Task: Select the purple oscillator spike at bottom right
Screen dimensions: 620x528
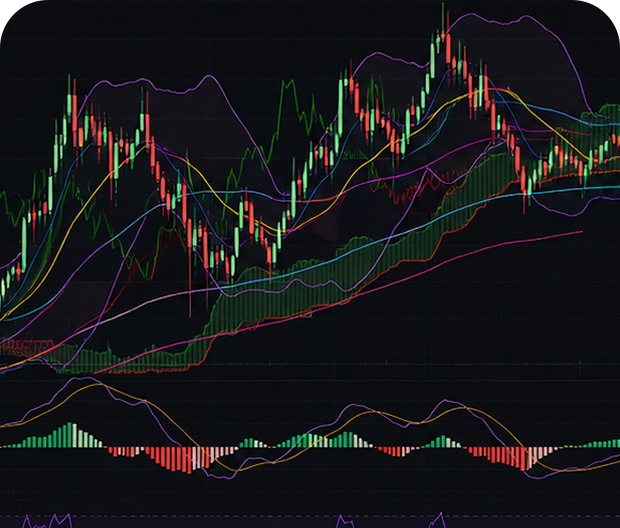Action: [439, 520]
